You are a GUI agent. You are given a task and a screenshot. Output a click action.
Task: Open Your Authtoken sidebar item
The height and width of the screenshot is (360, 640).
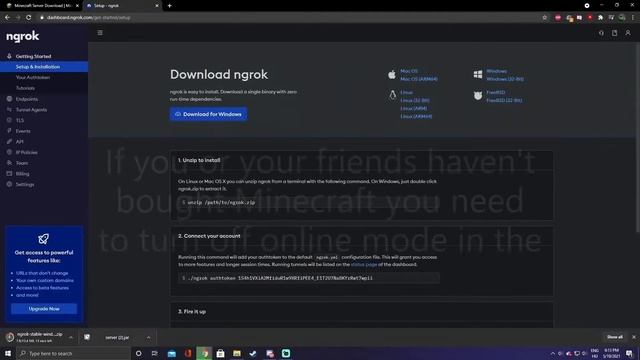click(33, 77)
